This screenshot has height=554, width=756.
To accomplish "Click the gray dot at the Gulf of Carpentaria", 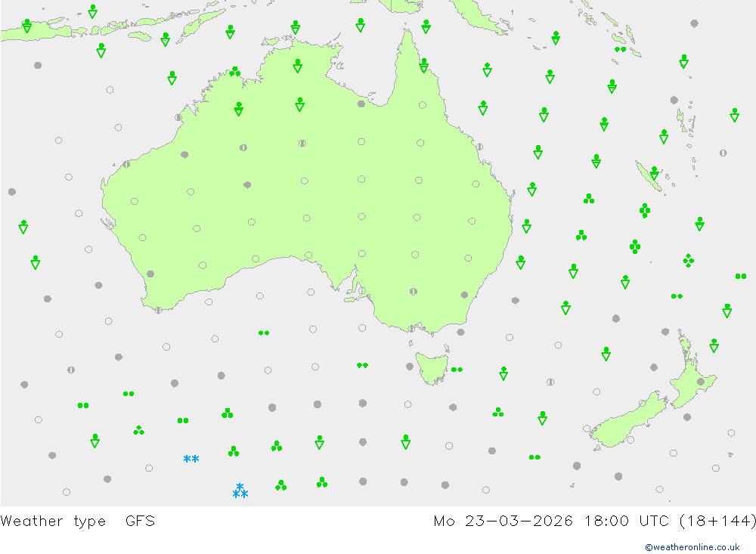I will pyautogui.click(x=361, y=104).
